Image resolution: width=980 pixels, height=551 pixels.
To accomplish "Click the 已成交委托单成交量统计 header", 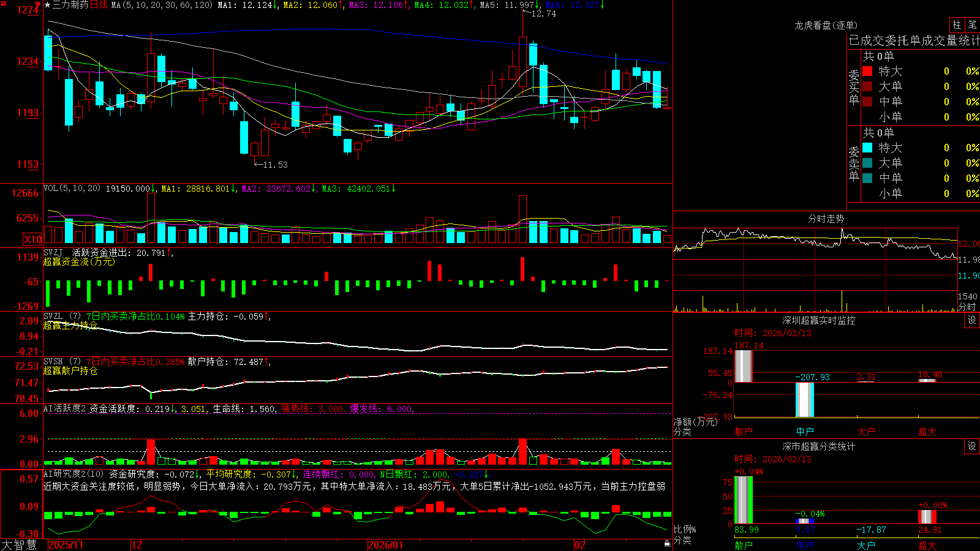I will [x=914, y=40].
